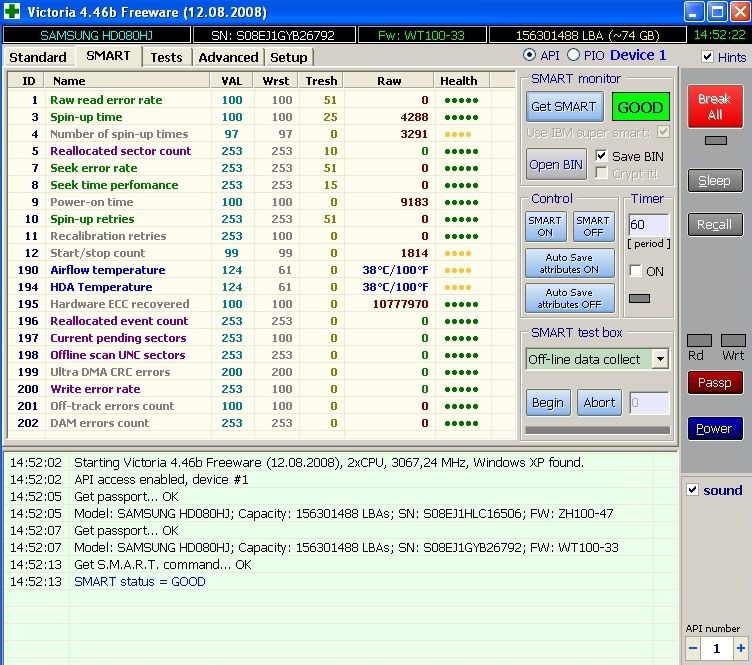Abort the SMART test
This screenshot has width=752, height=665.
(599, 403)
